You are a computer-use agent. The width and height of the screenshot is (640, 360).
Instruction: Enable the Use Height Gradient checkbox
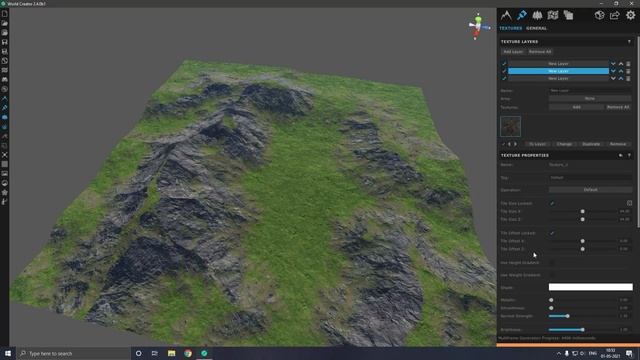552,263
